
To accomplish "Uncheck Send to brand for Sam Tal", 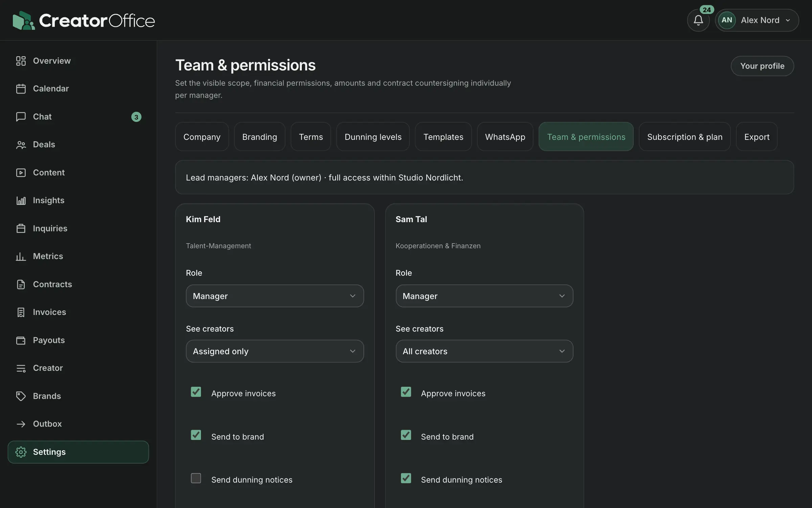I will (x=406, y=435).
